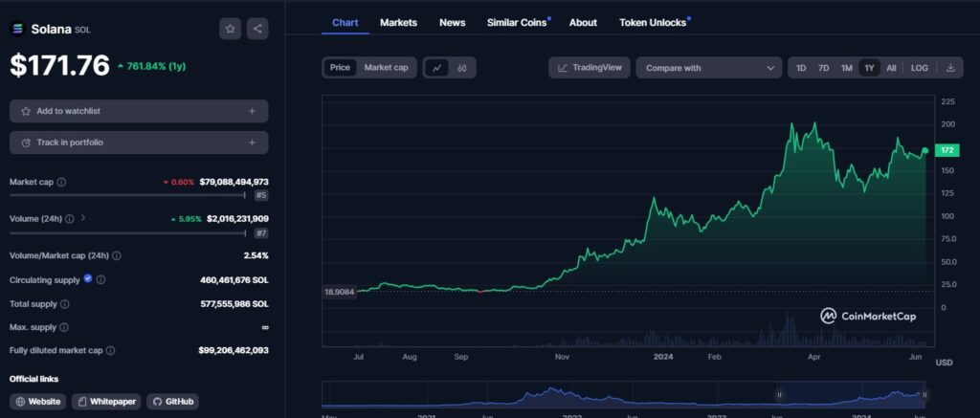Switch chart to Market cap

click(386, 68)
